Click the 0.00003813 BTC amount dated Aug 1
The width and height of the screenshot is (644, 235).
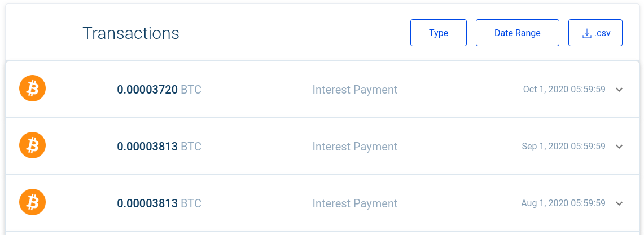pos(159,203)
